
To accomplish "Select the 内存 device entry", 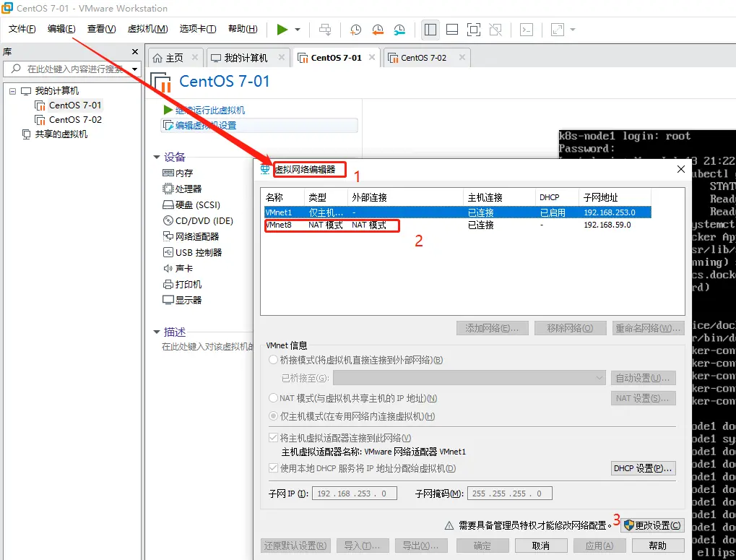I will tap(178, 173).
